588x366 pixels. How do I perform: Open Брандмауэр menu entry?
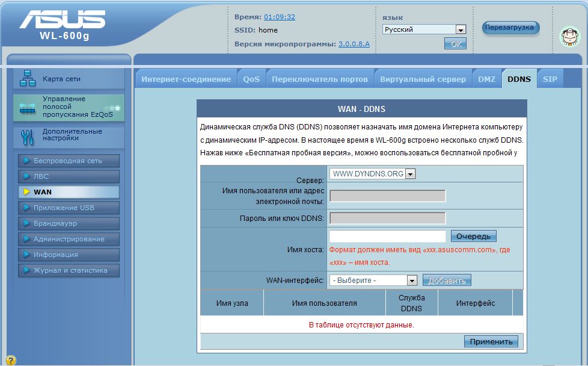coord(69,223)
